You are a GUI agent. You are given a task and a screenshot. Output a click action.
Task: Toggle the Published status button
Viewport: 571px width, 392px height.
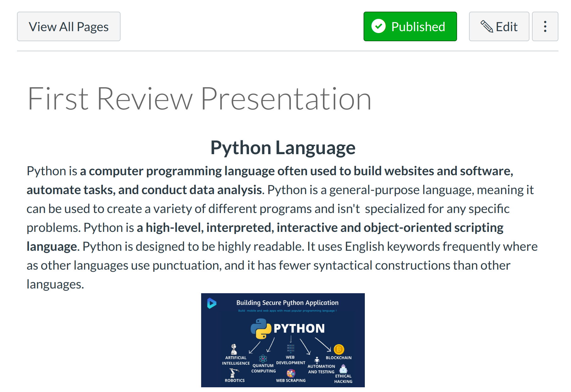(x=410, y=27)
